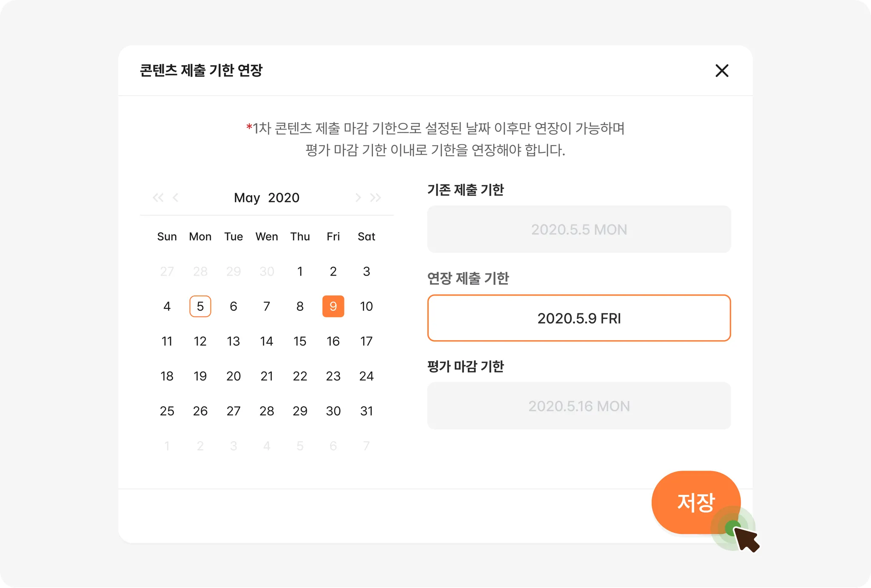Go to the previous year with double-left arrows
The width and height of the screenshot is (871, 588).
click(x=158, y=197)
